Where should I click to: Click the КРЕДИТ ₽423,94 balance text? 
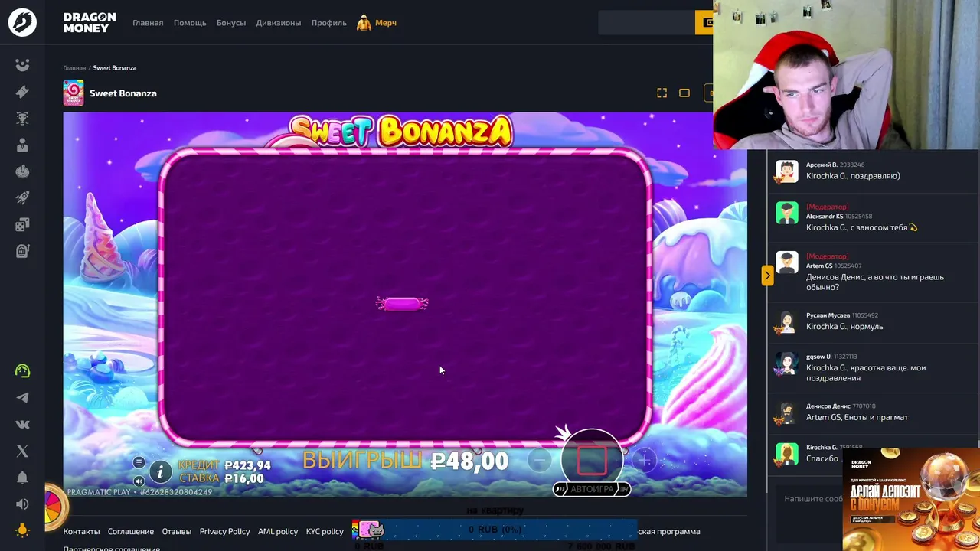[224, 465]
